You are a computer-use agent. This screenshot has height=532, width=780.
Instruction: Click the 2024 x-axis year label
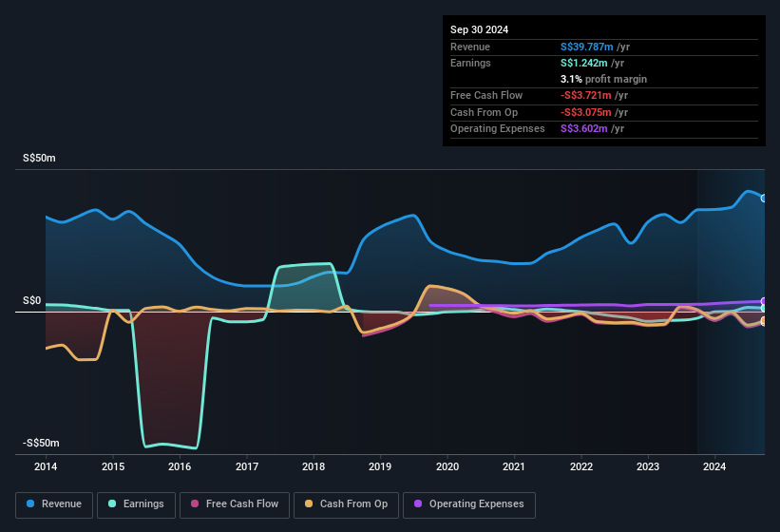pos(714,467)
